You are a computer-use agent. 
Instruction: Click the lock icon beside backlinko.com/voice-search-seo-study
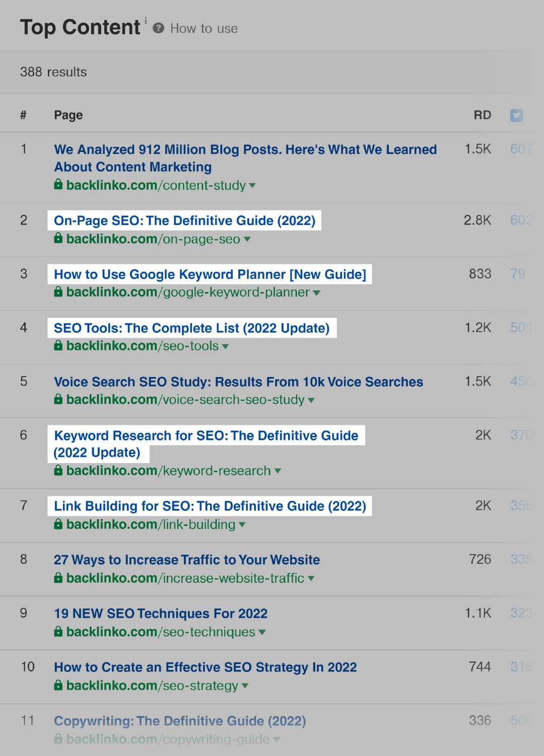(58, 399)
